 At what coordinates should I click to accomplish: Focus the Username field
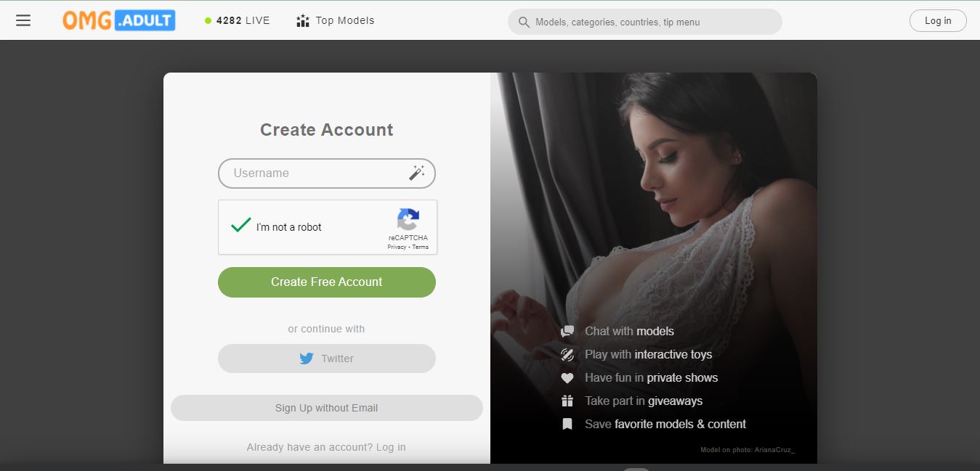click(327, 173)
